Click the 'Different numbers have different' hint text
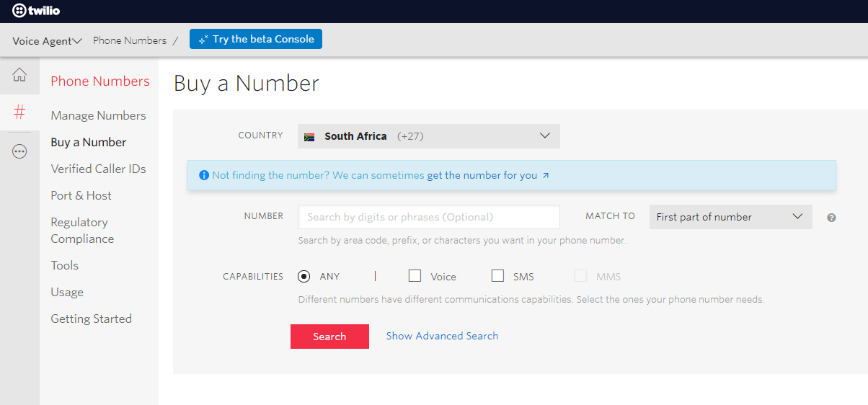868x405 pixels. [531, 299]
